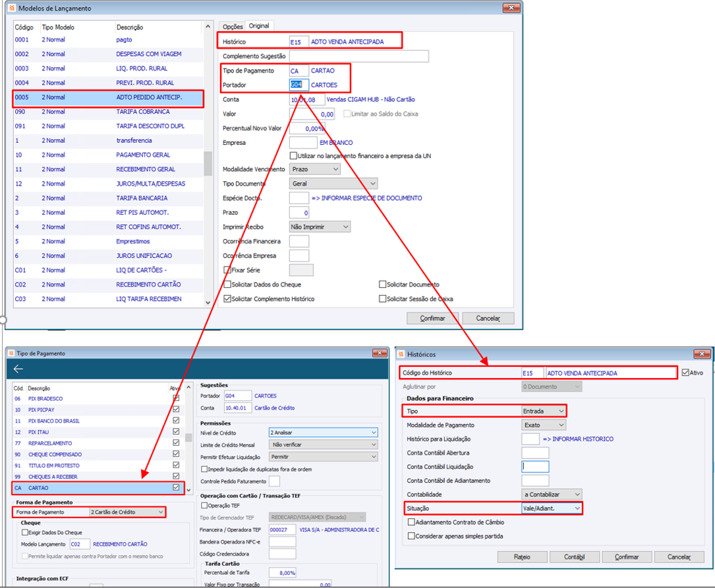
Task: Check Solicitar Sessão de Caixa
Action: (x=383, y=299)
